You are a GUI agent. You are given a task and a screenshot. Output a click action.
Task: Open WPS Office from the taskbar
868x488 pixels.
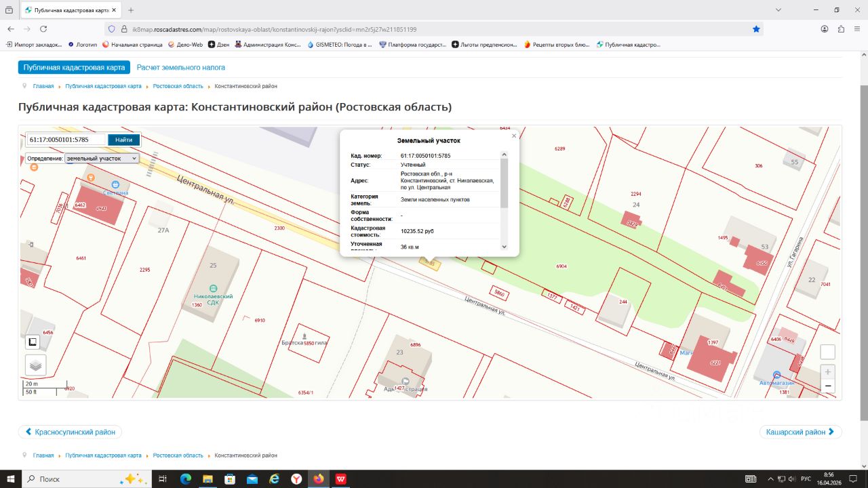pos(340,479)
